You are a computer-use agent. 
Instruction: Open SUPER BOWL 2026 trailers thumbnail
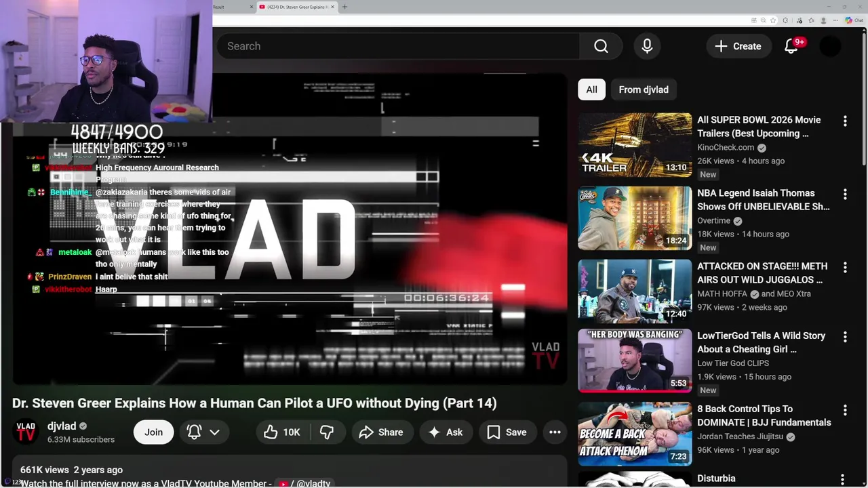click(x=635, y=144)
